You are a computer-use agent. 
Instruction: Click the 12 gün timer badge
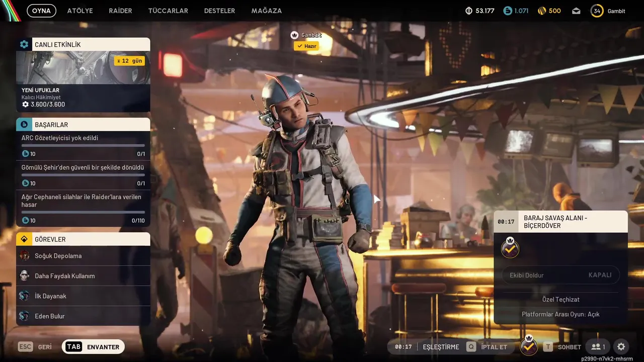tap(129, 61)
